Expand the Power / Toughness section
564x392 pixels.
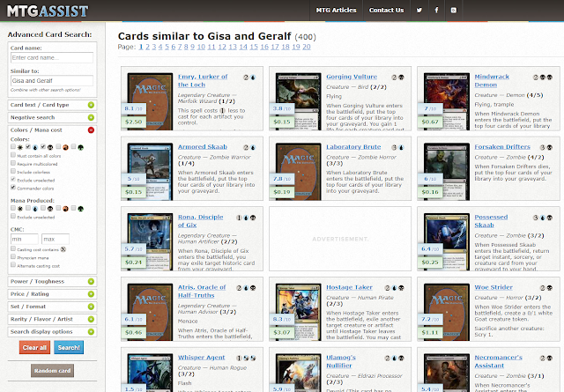pos(52,282)
